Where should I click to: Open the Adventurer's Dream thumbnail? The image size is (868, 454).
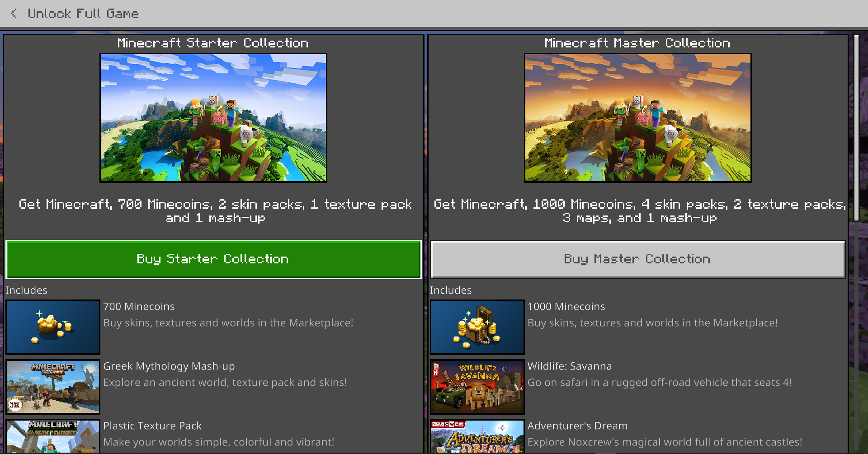[x=477, y=436]
